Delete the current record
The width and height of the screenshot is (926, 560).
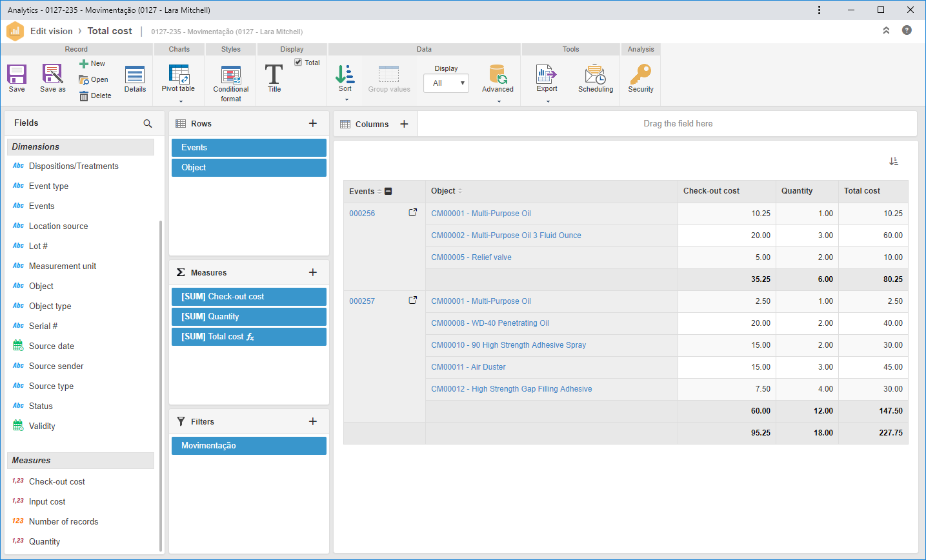click(x=96, y=95)
